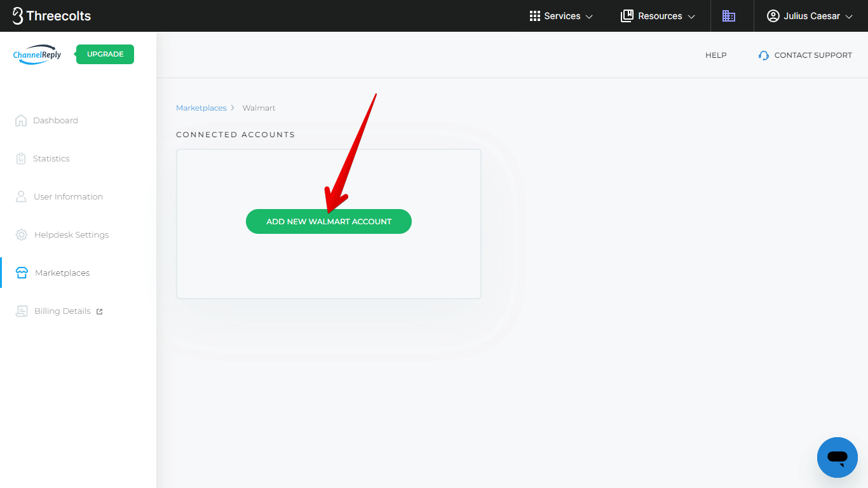Click the Threecolts logo icon

18,16
